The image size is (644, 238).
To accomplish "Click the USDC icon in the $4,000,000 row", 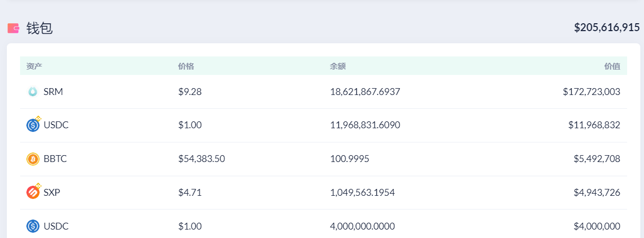I will (x=33, y=226).
